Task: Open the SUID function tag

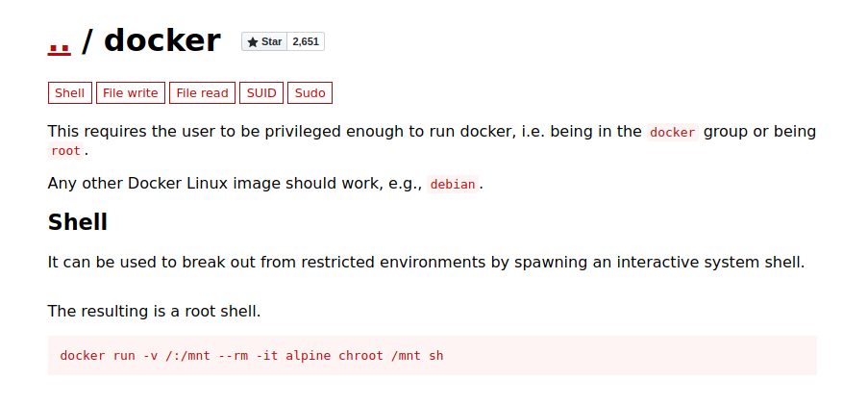Action: point(261,93)
